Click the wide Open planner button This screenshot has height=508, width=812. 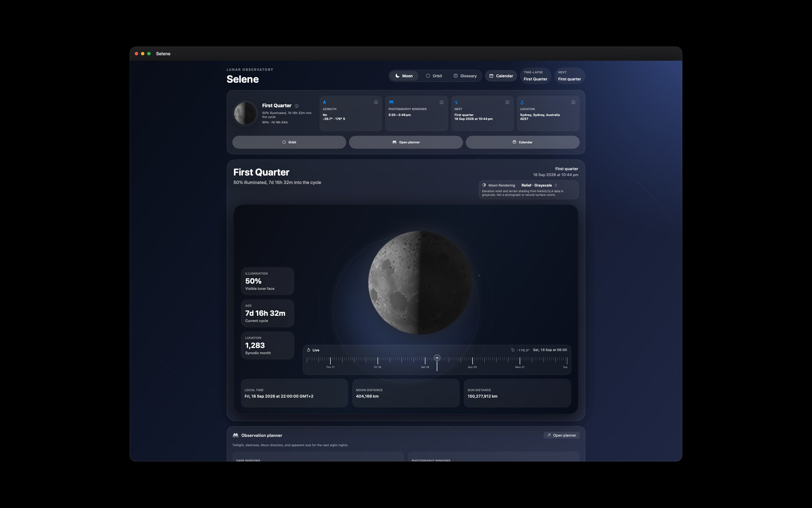(406, 142)
